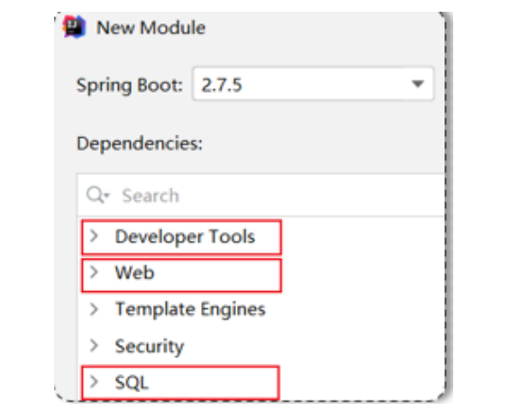This screenshot has width=510, height=420.
Task: Expand the Web category chevron
Action: click(94, 272)
